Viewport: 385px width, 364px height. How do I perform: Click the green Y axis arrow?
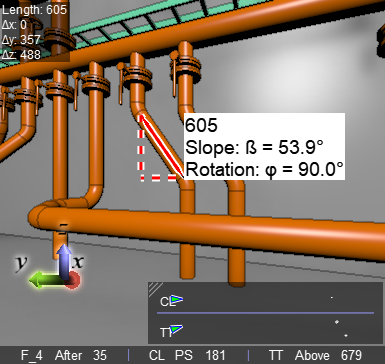(x=45, y=280)
